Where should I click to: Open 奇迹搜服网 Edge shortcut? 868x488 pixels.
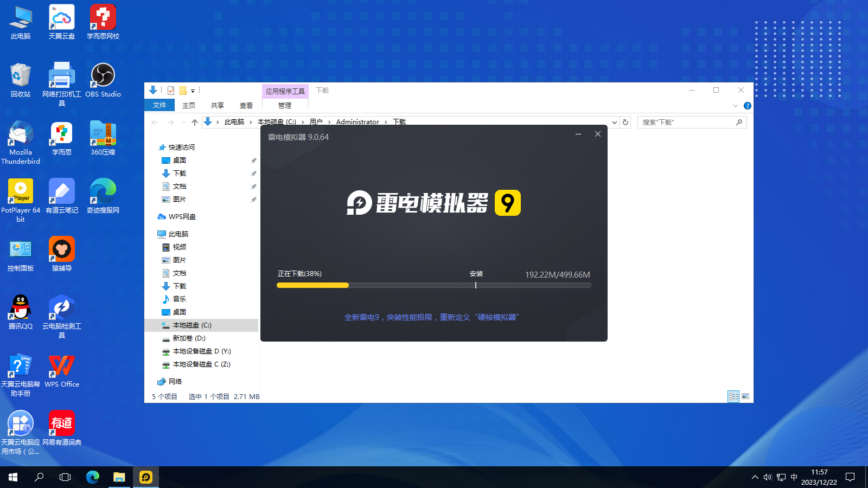[x=103, y=196]
